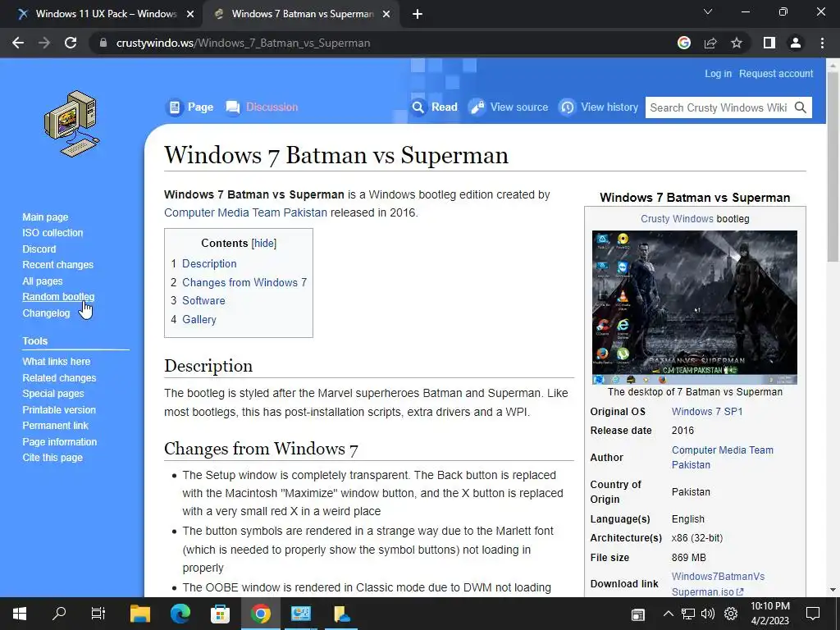This screenshot has width=840, height=630.
Task: Open Microsoft Store from the taskbar
Action: tap(220, 614)
